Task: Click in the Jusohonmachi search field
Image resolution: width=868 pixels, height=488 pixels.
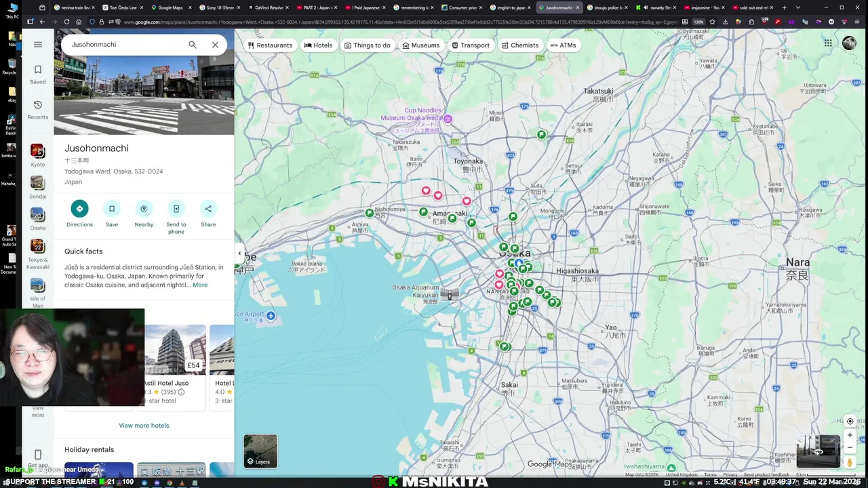Action: (x=125, y=45)
